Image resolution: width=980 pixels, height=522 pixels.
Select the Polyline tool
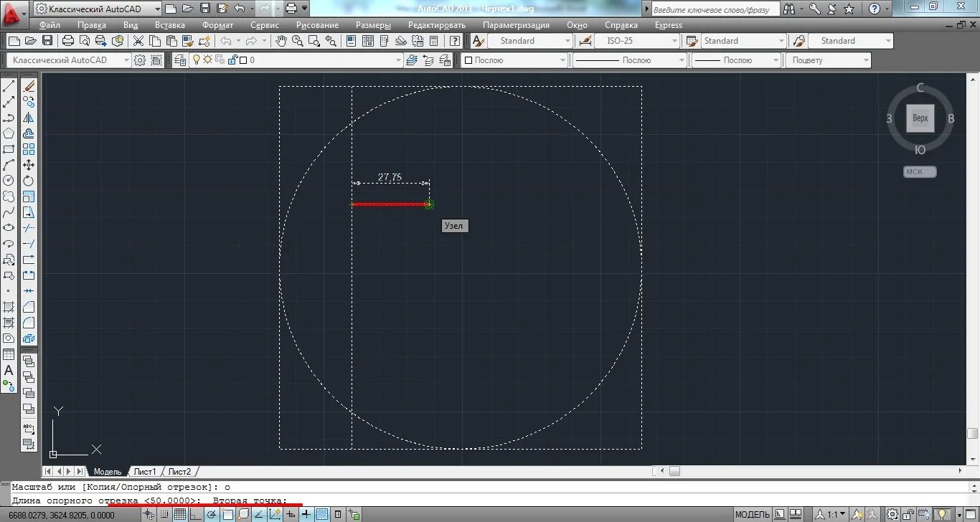(x=9, y=118)
